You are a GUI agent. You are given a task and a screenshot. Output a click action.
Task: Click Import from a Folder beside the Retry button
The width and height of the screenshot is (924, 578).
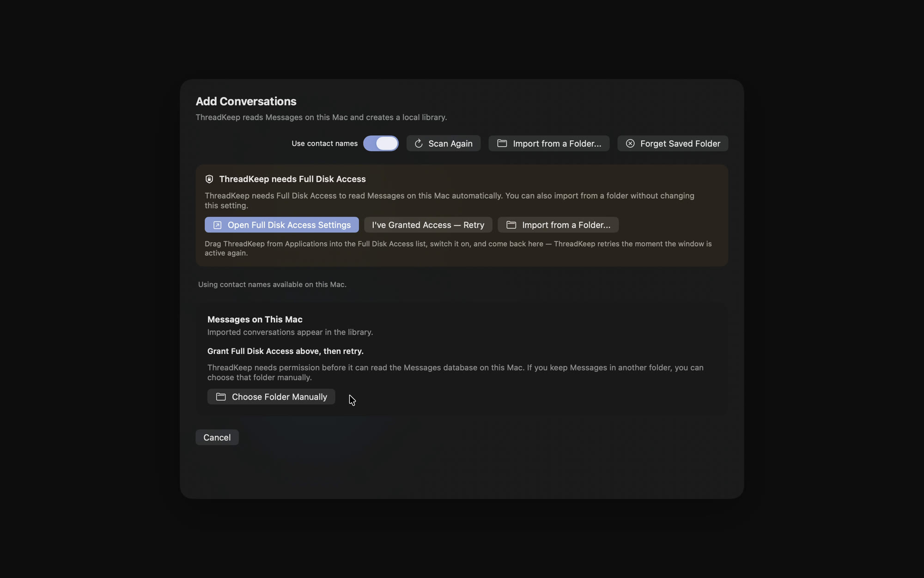click(x=558, y=225)
